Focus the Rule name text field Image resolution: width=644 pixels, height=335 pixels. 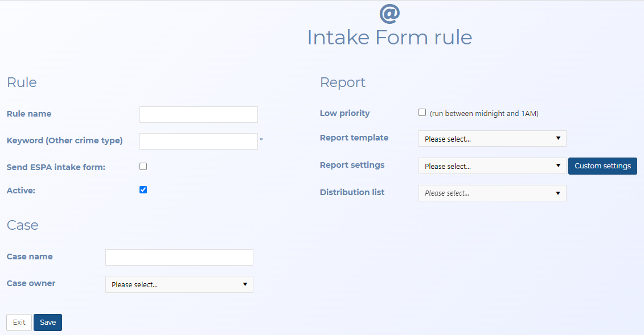[198, 114]
